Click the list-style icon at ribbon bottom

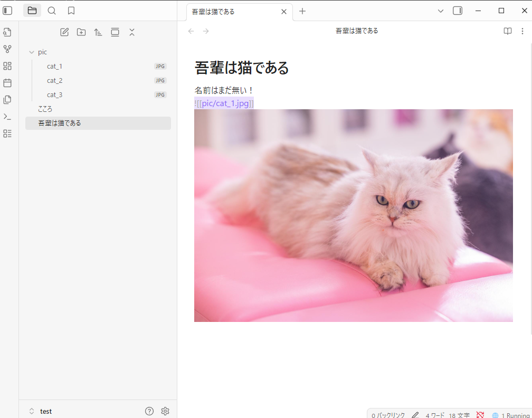coord(7,134)
